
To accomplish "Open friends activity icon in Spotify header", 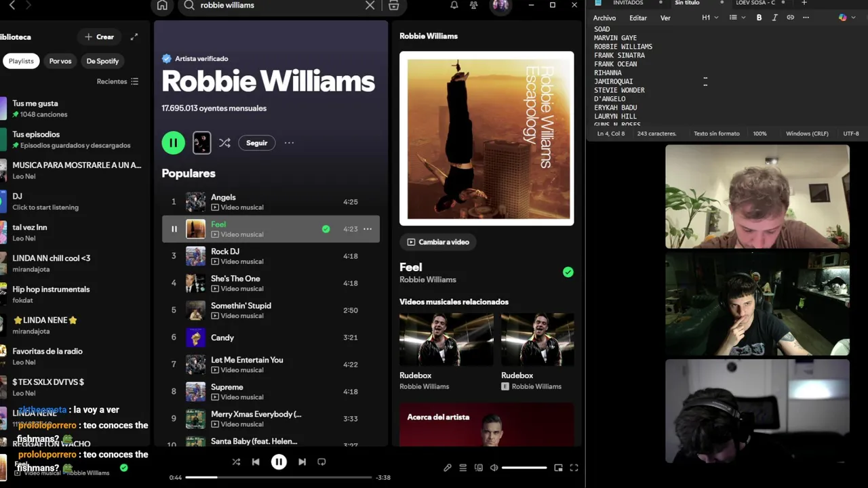I will [x=474, y=5].
